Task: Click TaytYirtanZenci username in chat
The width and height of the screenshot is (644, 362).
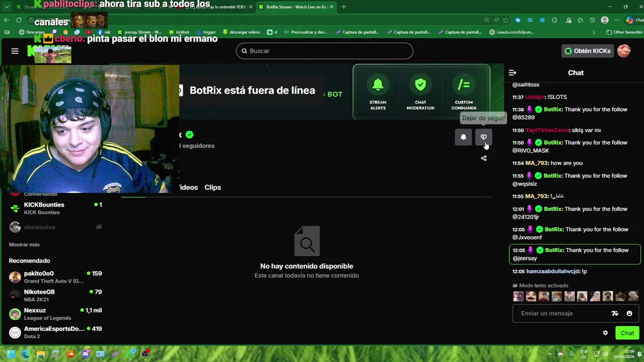Action: point(547,130)
